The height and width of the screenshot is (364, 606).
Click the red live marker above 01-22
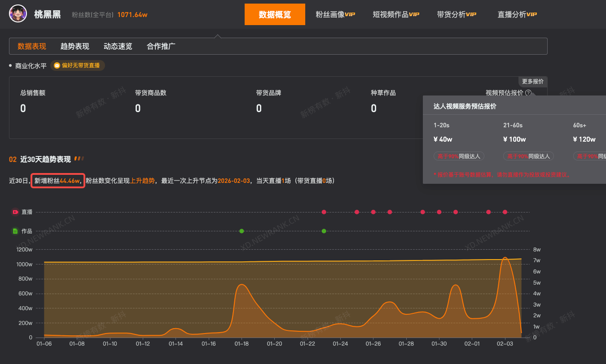pyautogui.click(x=324, y=212)
